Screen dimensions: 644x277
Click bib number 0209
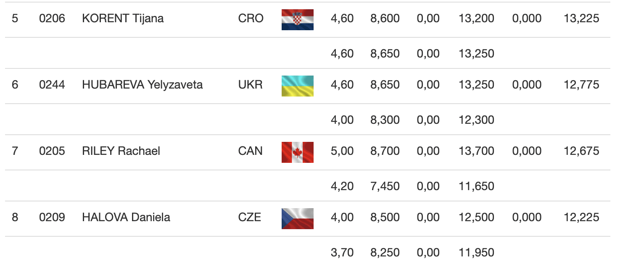coord(52,217)
